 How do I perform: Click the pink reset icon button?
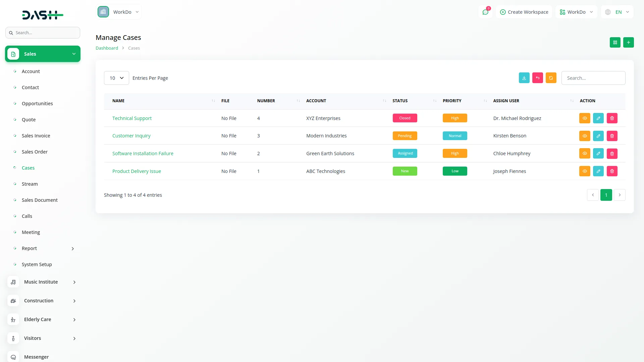point(537,78)
